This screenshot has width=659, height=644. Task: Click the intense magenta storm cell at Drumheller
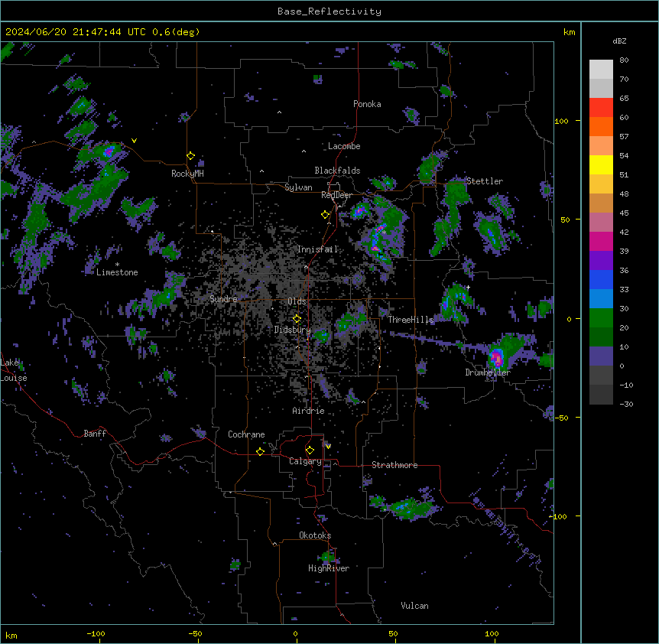[497, 358]
